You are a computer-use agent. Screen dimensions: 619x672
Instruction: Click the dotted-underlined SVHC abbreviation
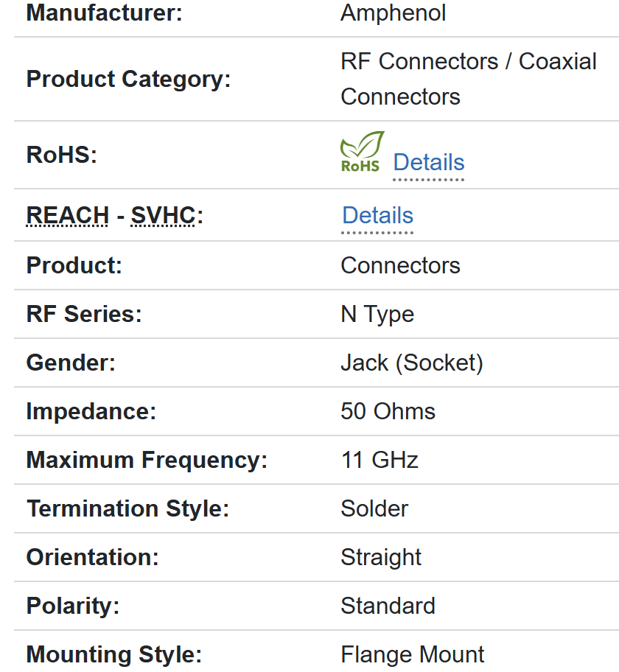163,215
